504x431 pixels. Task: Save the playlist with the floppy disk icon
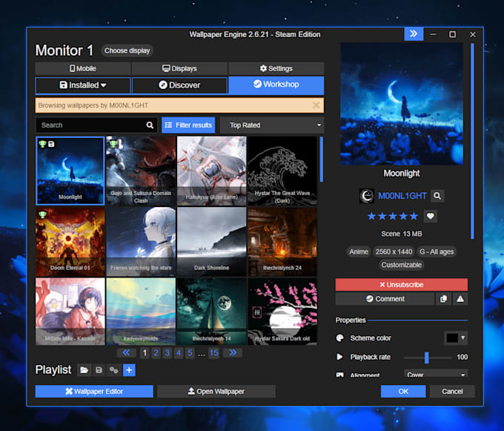coord(99,370)
